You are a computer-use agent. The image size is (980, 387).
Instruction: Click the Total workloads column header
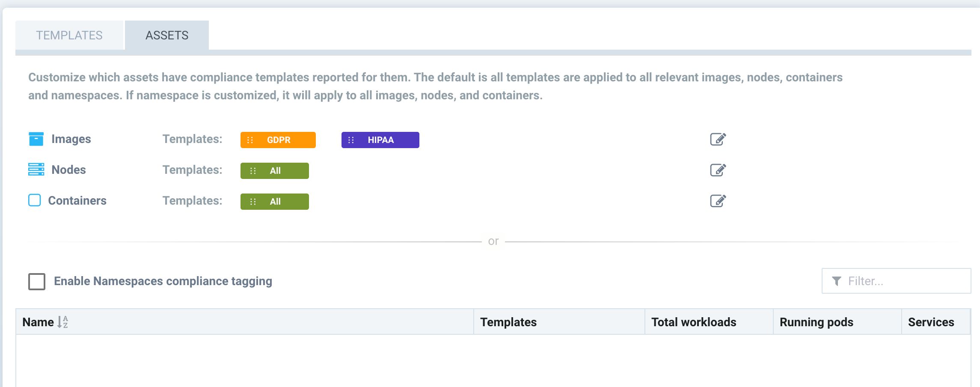[693, 322]
